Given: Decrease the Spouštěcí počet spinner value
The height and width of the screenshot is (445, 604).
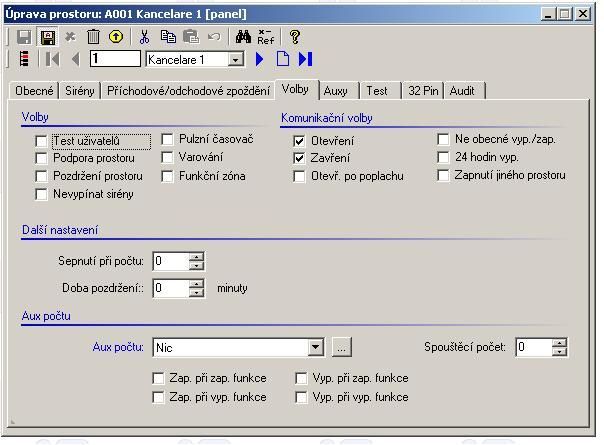Looking at the screenshot, I should coord(559,353).
